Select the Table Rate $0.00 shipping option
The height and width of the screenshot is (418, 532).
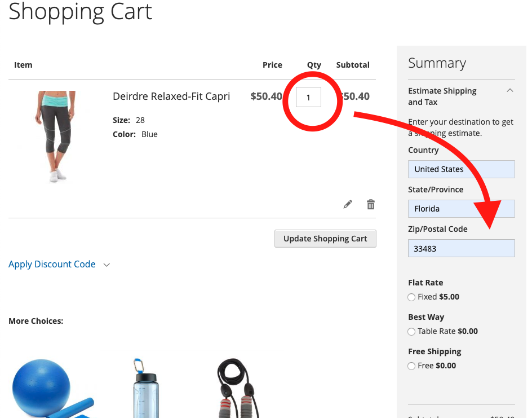coord(412,332)
